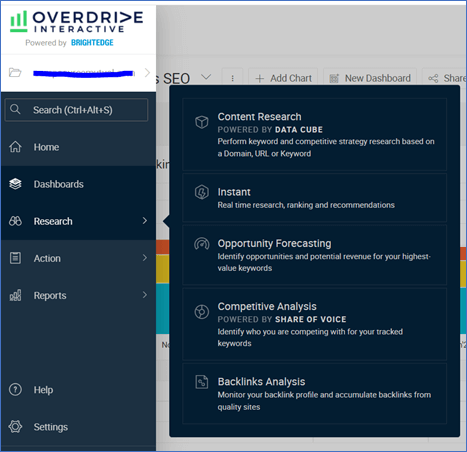The height and width of the screenshot is (452, 467).
Task: Click the POWERED BY DATA CUBE label
Action: coord(270,130)
